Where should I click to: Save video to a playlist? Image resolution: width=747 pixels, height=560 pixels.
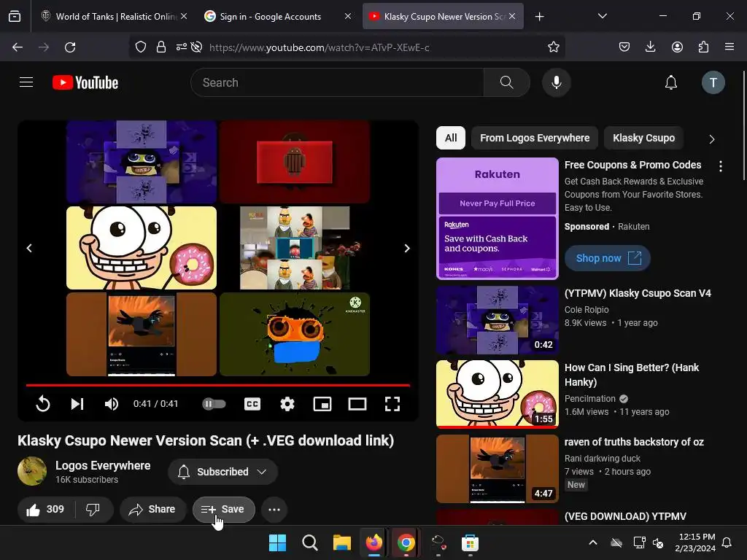tap(223, 509)
